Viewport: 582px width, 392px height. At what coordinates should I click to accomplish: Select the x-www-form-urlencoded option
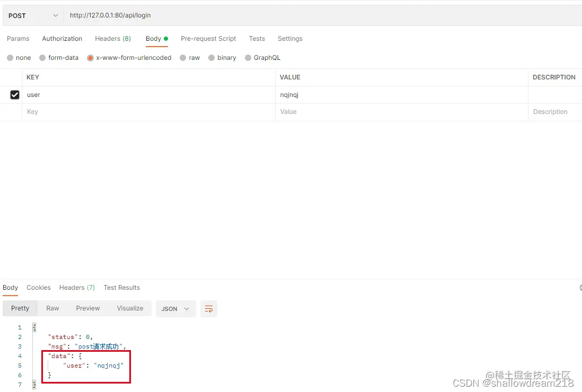129,58
